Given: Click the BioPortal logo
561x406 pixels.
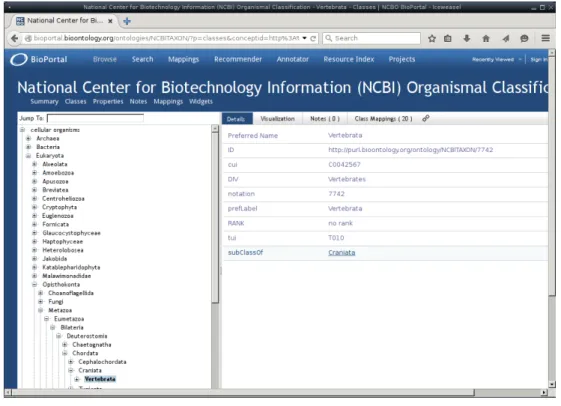Looking at the screenshot, I should [x=39, y=59].
